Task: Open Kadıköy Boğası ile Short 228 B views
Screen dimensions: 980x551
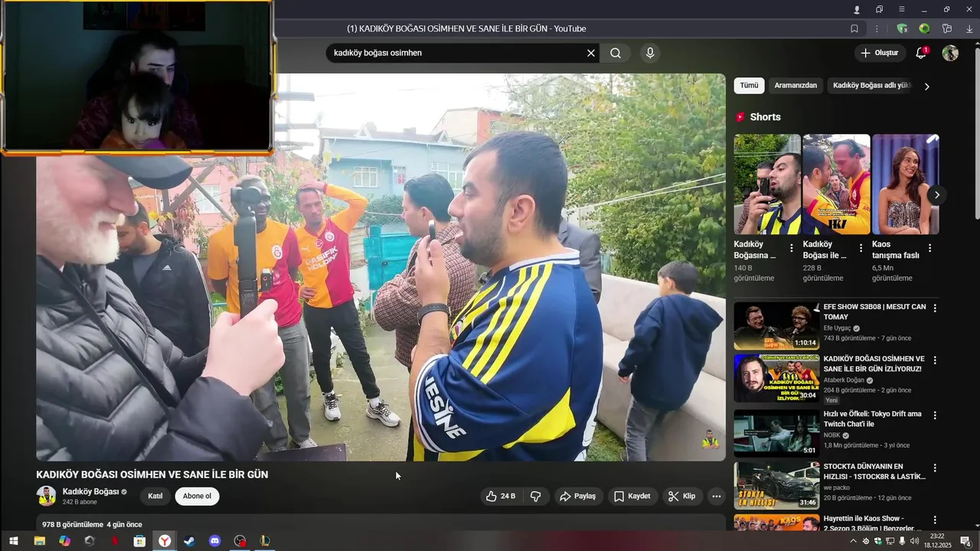Action: 836,184
